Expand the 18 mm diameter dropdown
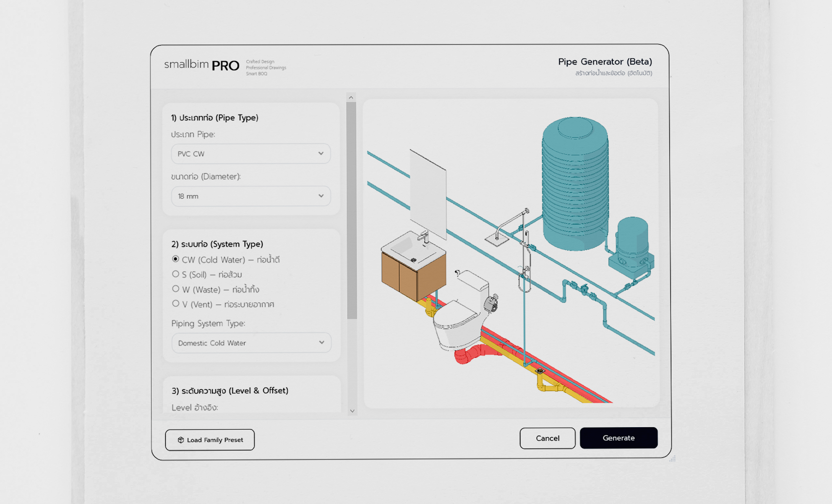Screen dimensions: 832x504 (251, 196)
